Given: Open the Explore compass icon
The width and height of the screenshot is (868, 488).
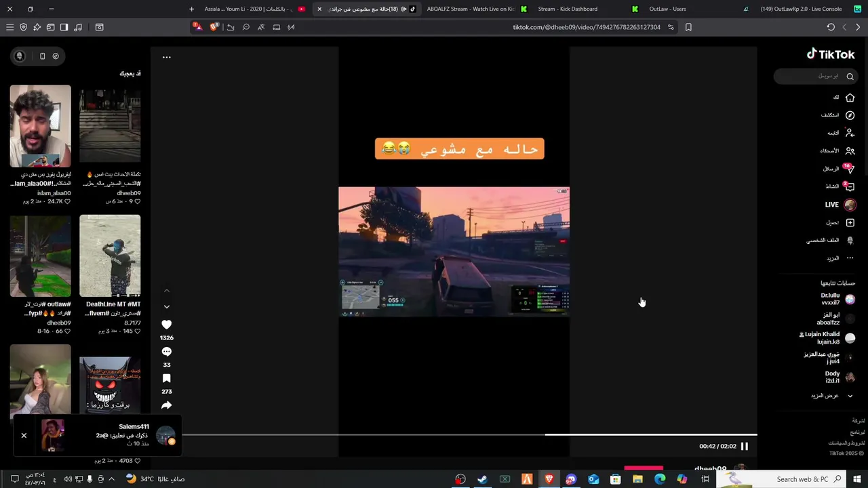Looking at the screenshot, I should pos(850,115).
